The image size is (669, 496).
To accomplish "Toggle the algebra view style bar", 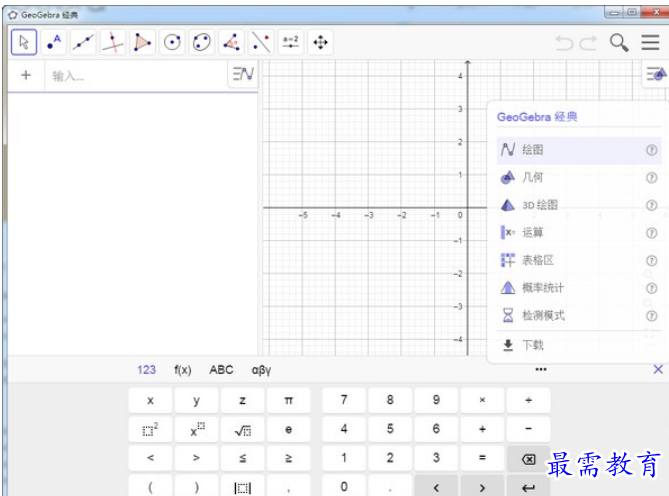I will [243, 74].
